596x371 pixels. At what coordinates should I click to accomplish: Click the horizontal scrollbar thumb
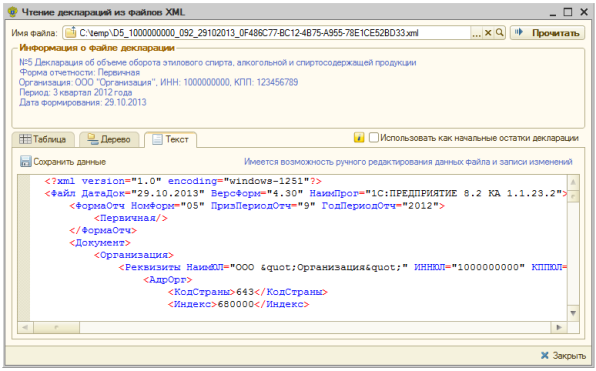56,327
